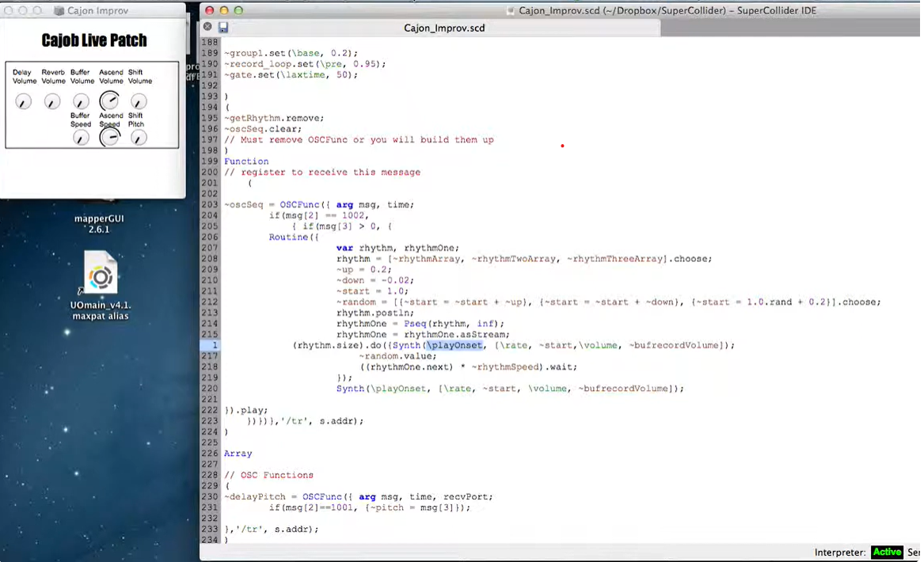This screenshot has height=562, width=924.
Task: Click the Cajob Live Patch title text
Action: coord(94,40)
